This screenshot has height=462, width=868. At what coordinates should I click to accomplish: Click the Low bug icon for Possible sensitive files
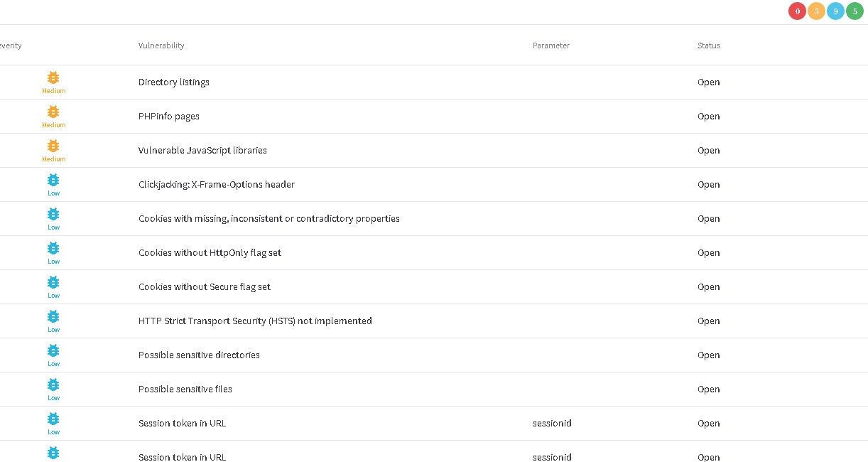coord(53,385)
